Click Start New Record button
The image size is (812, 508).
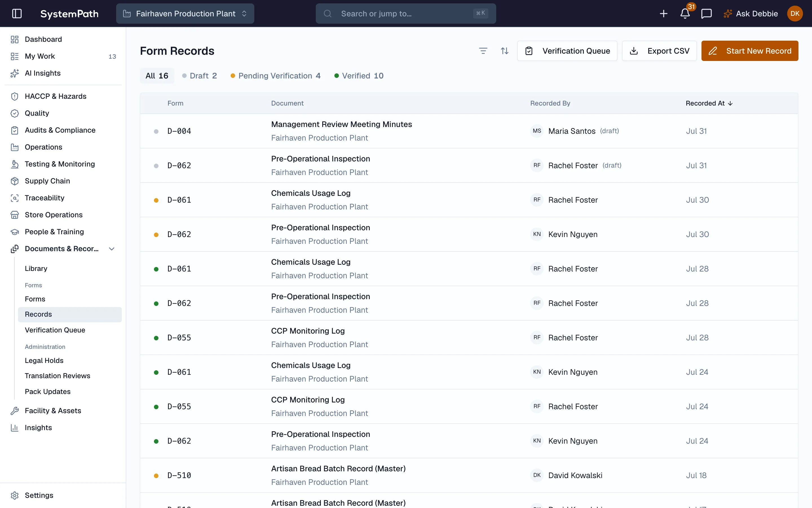pyautogui.click(x=750, y=51)
